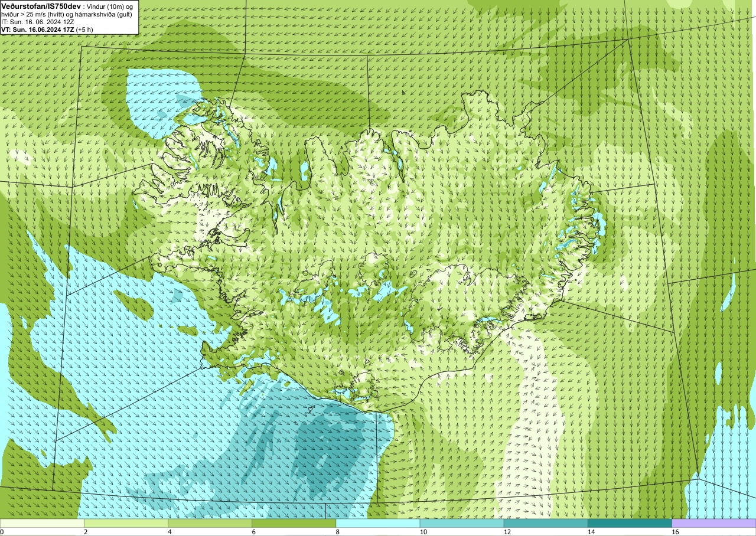Click the legend scale value '8'

[338, 532]
